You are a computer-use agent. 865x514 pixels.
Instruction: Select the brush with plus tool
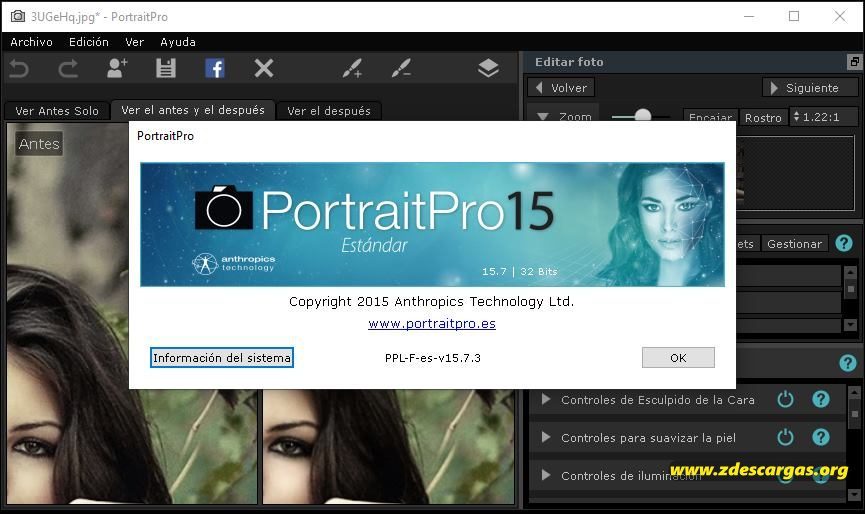click(352, 68)
